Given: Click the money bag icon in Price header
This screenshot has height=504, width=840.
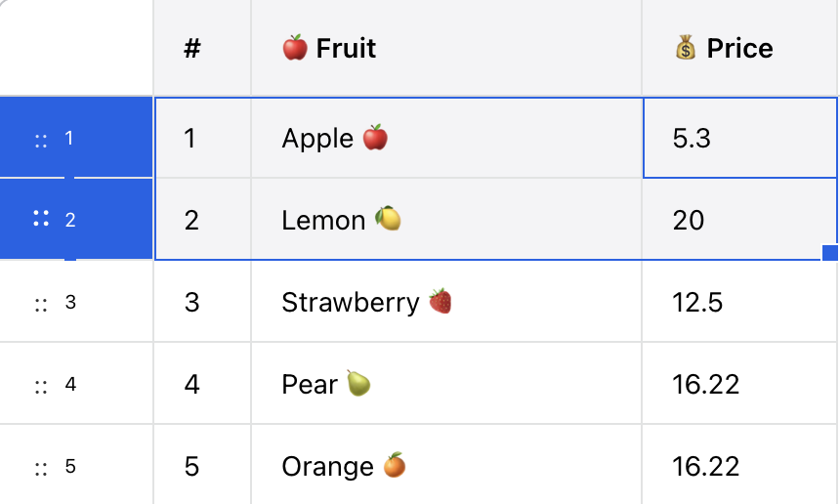Looking at the screenshot, I should [686, 48].
